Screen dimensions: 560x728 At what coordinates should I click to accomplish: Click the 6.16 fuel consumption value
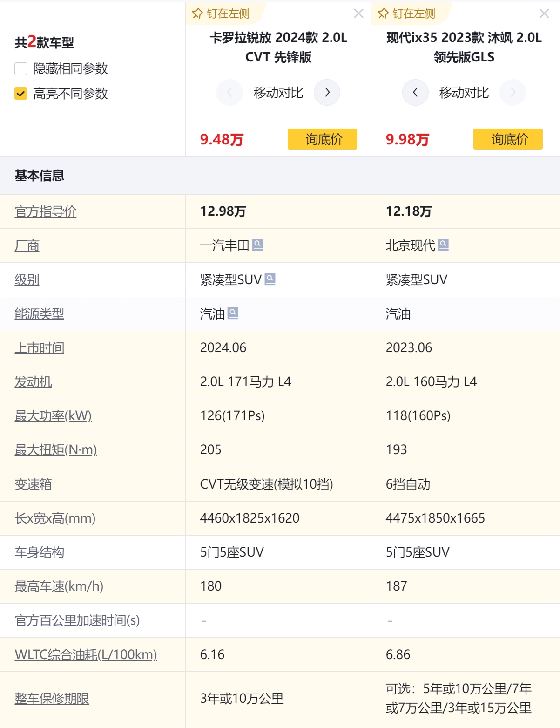[x=212, y=654]
